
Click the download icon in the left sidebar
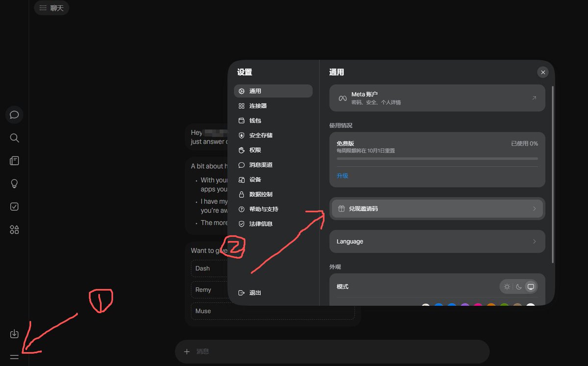14,334
